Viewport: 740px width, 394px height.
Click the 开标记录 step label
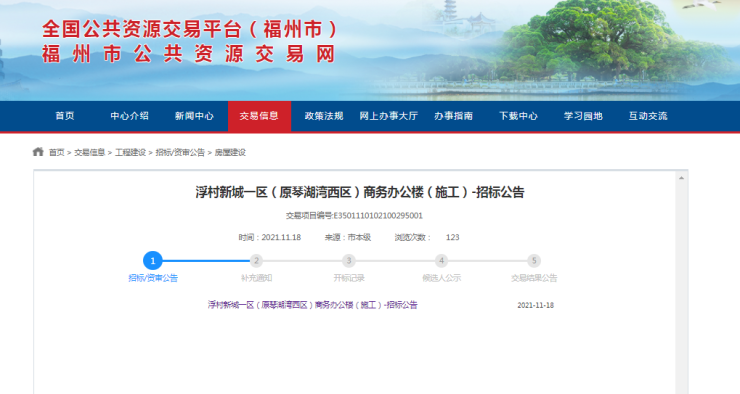tap(349, 278)
